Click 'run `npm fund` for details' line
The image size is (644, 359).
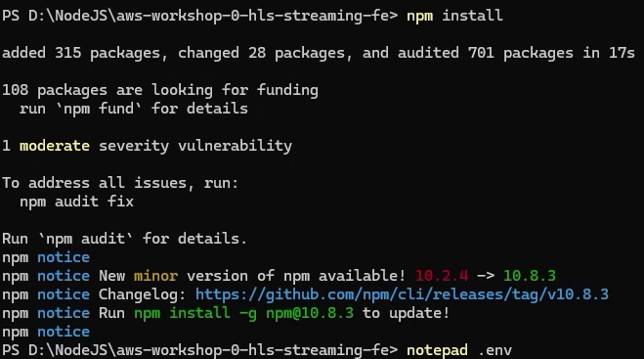[134, 109]
